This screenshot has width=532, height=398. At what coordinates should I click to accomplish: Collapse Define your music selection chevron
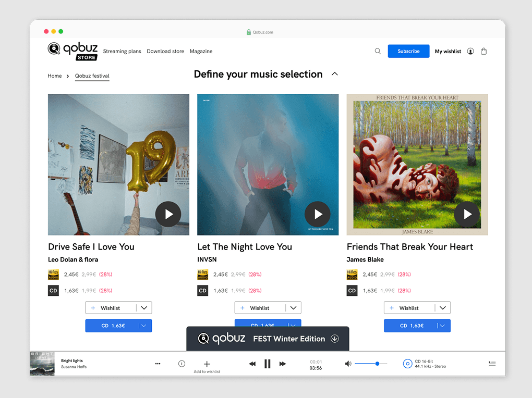[334, 74]
